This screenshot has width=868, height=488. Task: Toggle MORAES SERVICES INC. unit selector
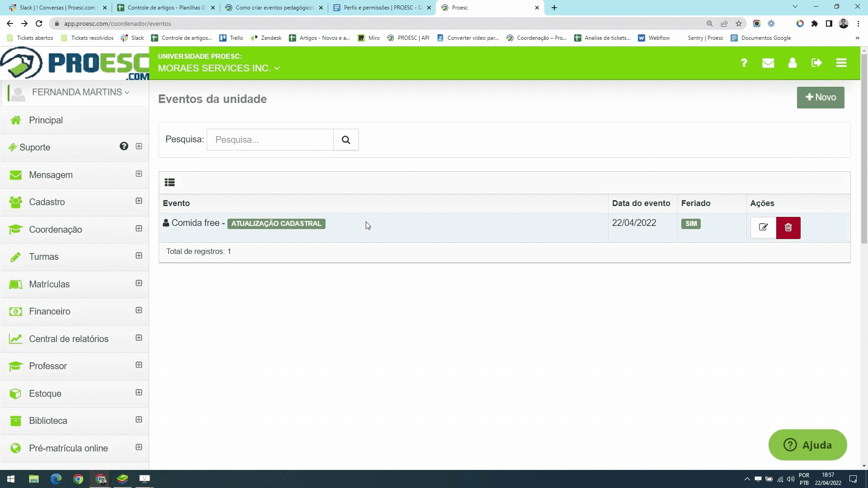[217, 68]
